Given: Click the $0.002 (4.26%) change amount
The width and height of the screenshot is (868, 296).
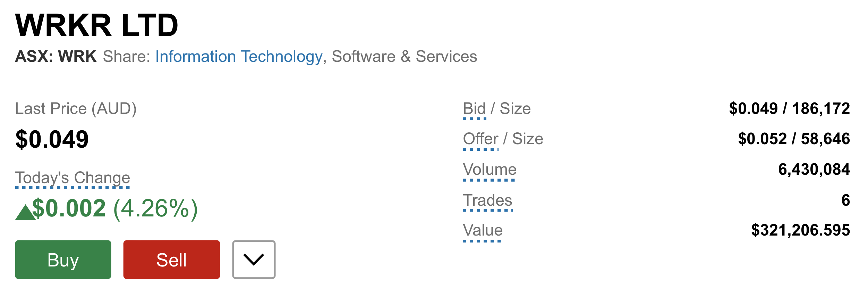Looking at the screenshot, I should 115,208.
